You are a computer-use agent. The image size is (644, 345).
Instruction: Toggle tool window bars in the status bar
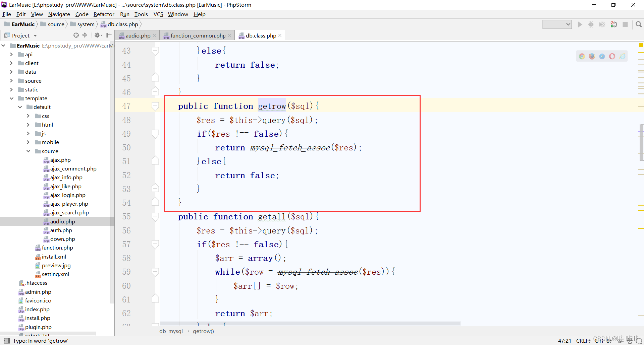click(x=6, y=341)
